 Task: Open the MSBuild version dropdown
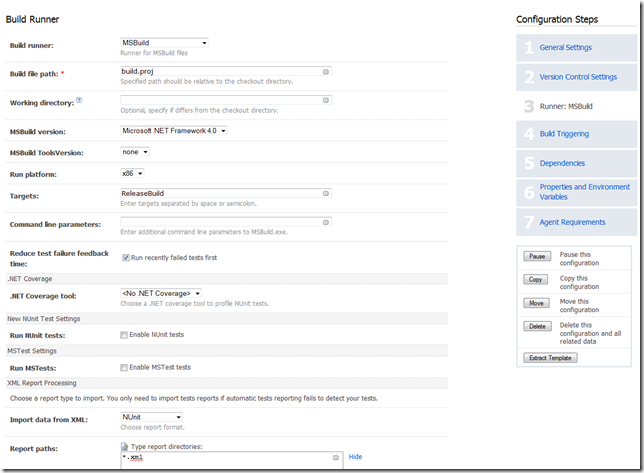click(174, 131)
